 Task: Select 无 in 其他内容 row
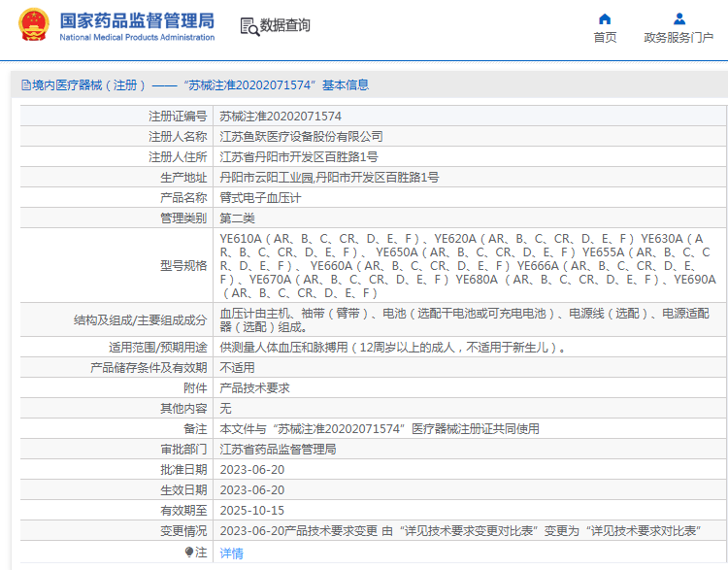coord(225,409)
